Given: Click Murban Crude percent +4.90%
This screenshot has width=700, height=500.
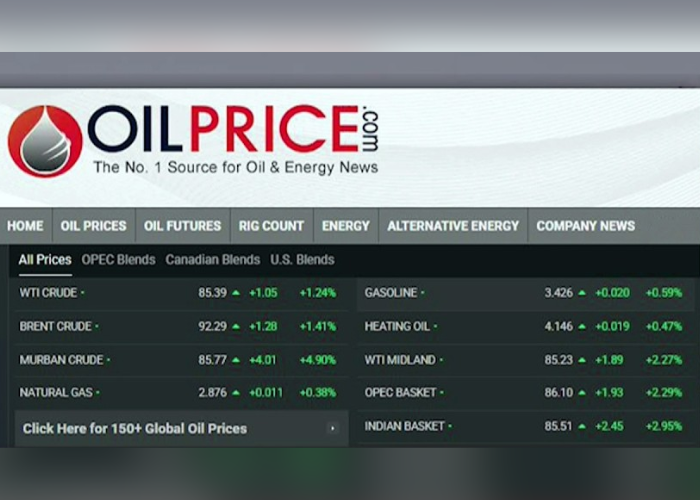Looking at the screenshot, I should [318, 360].
